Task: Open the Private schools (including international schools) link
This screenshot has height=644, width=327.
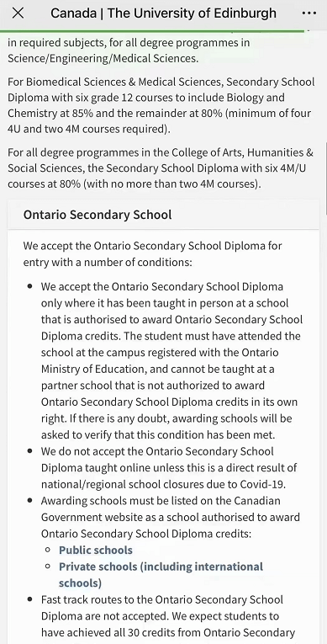Action: pos(161,575)
